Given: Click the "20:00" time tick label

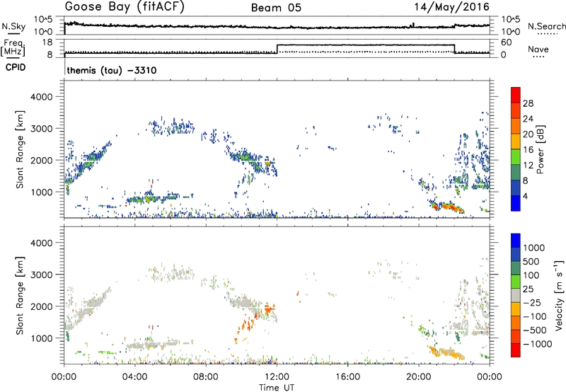Looking at the screenshot, I should tap(419, 377).
